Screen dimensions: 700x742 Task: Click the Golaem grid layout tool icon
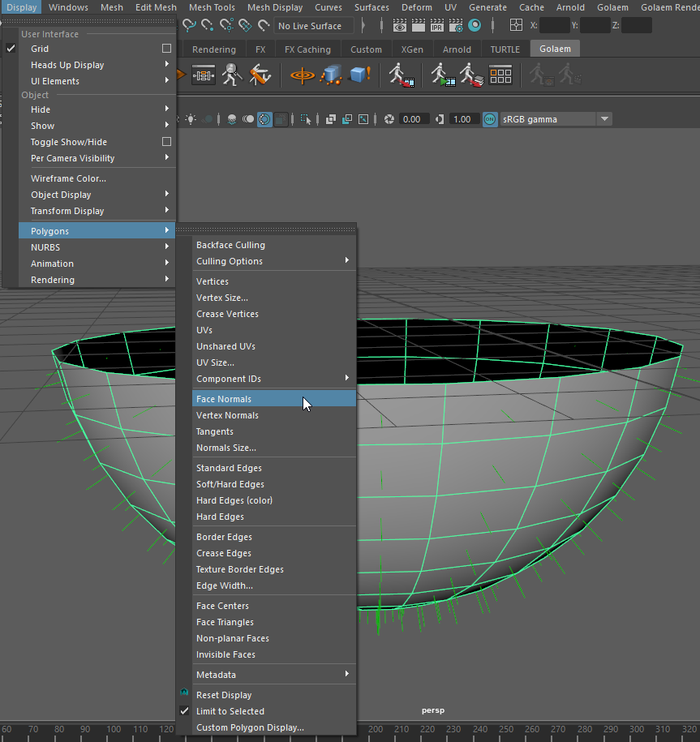(500, 75)
